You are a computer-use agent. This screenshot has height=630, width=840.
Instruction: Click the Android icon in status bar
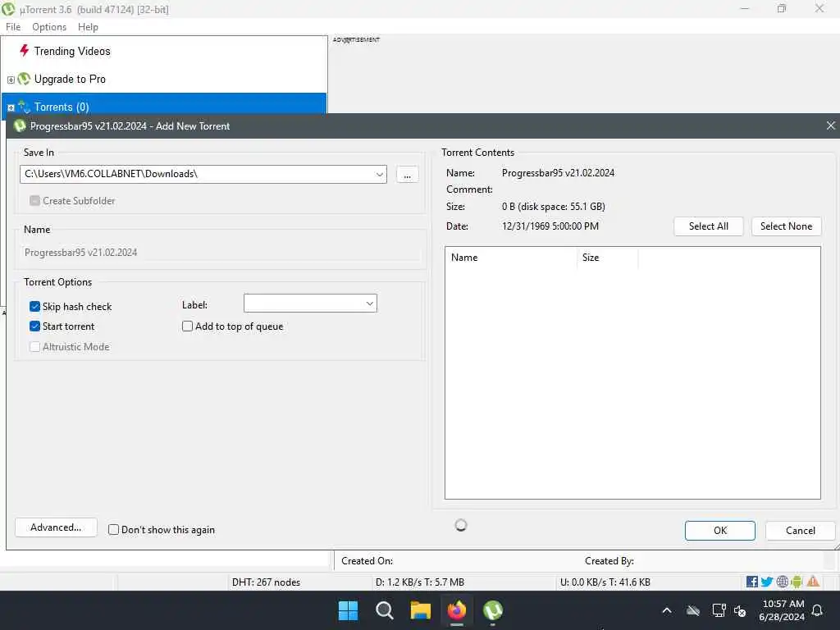[x=797, y=582]
